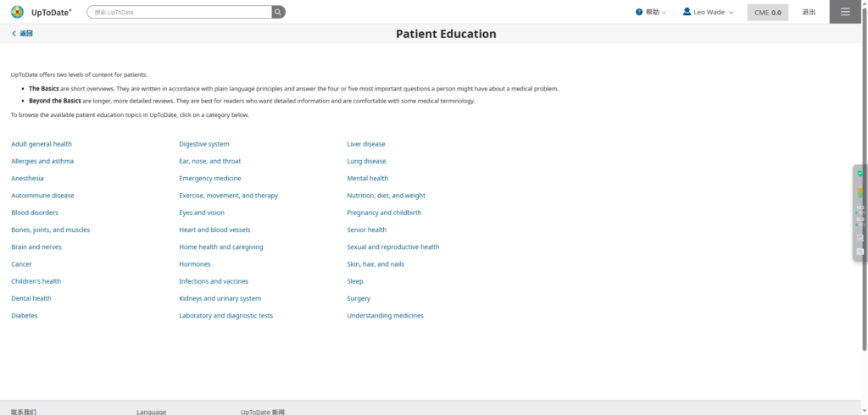Open the Understanding medicines category
Screen dimensions: 868x415
pos(385,315)
